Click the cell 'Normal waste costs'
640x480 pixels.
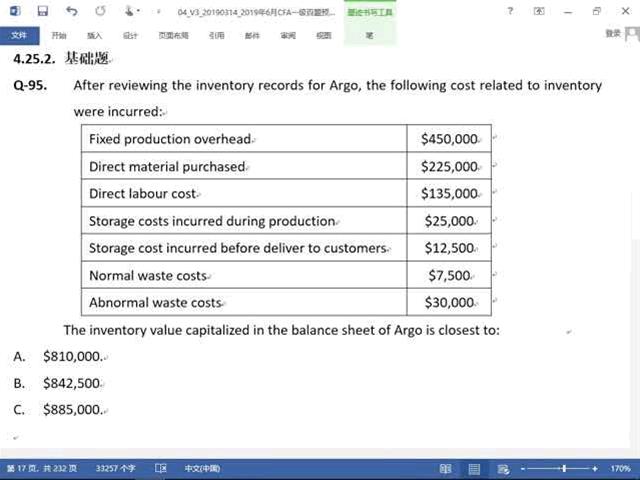(244, 275)
